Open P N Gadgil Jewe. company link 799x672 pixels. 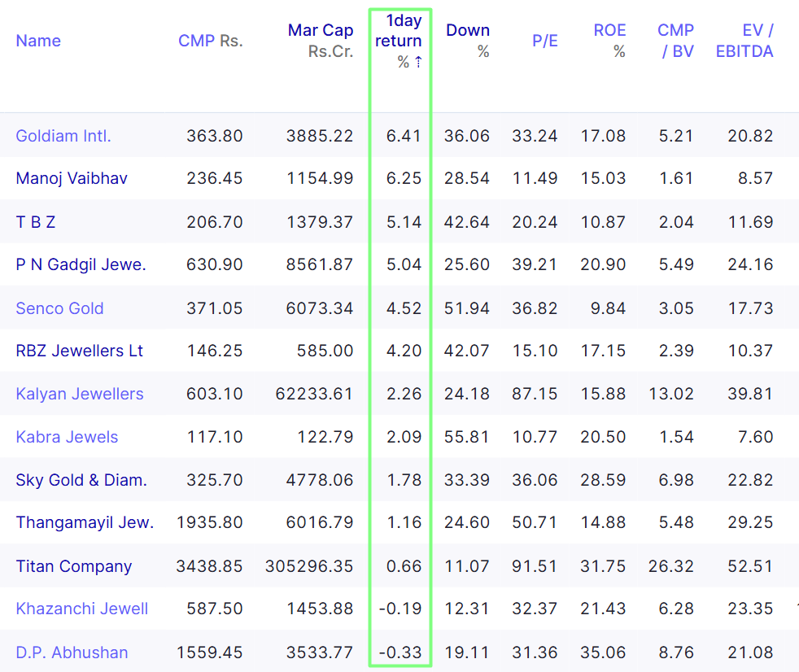tap(81, 264)
